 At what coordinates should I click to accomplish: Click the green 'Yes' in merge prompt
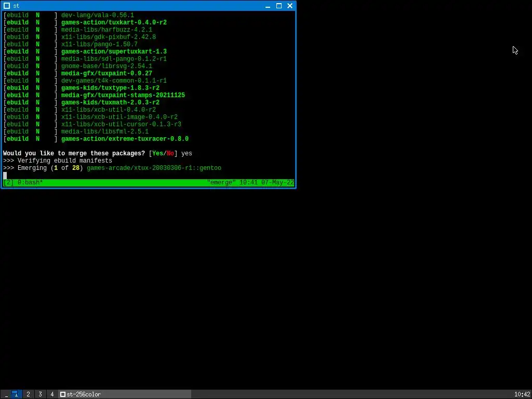tap(158, 153)
